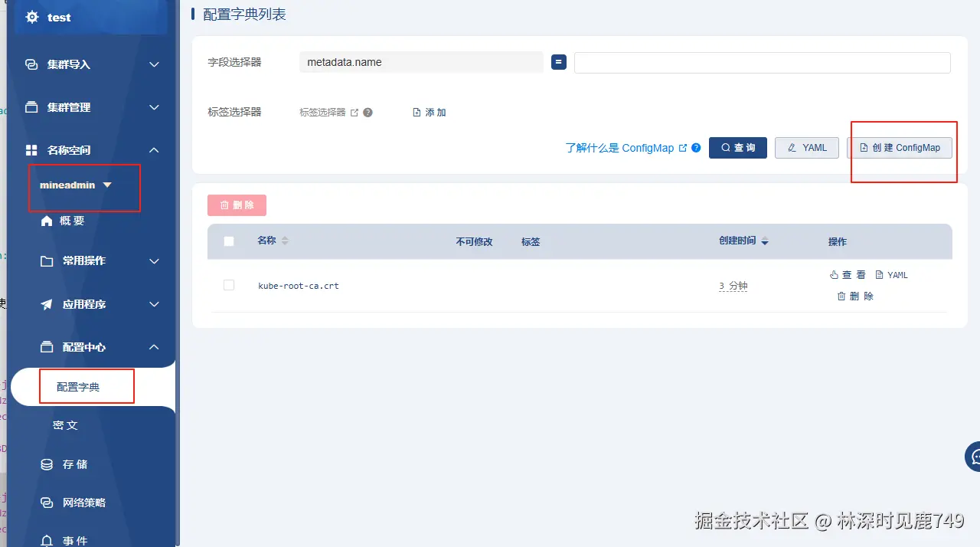Screen dimensions: 980x547
Task: Click 查看 for kube-root-ca.crt
Action: (x=848, y=275)
